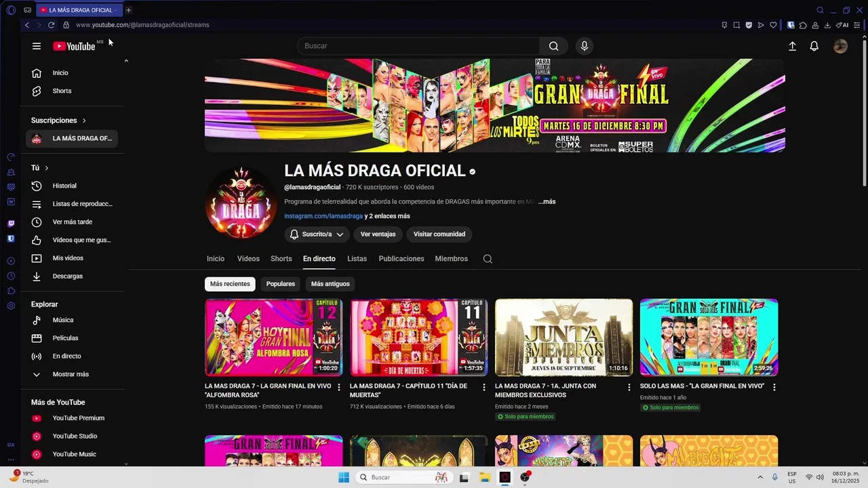Click the search magnifier button
Image resolution: width=868 pixels, height=488 pixels.
(x=554, y=46)
